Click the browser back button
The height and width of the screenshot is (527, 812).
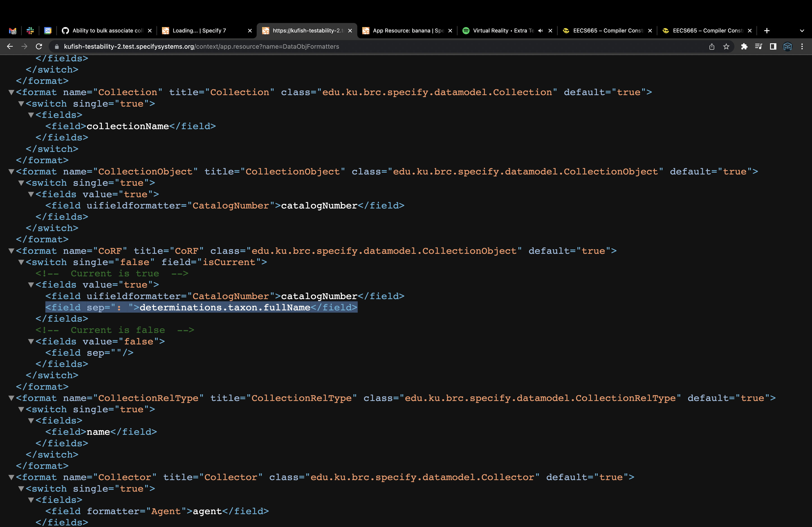9,47
